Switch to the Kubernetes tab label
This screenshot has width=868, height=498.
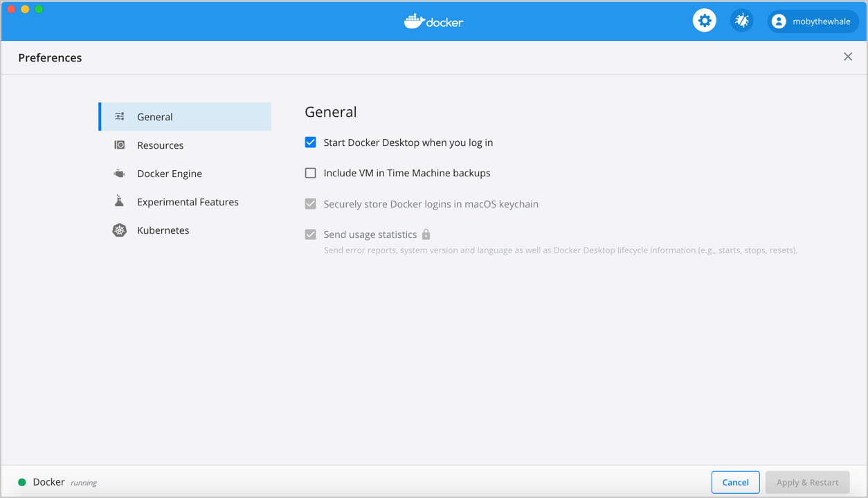[x=163, y=230]
